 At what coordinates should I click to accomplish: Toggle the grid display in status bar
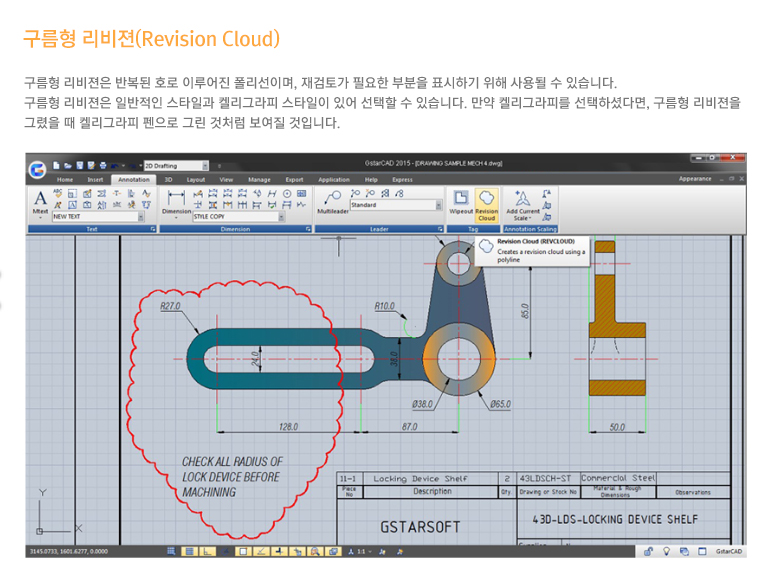click(x=190, y=551)
